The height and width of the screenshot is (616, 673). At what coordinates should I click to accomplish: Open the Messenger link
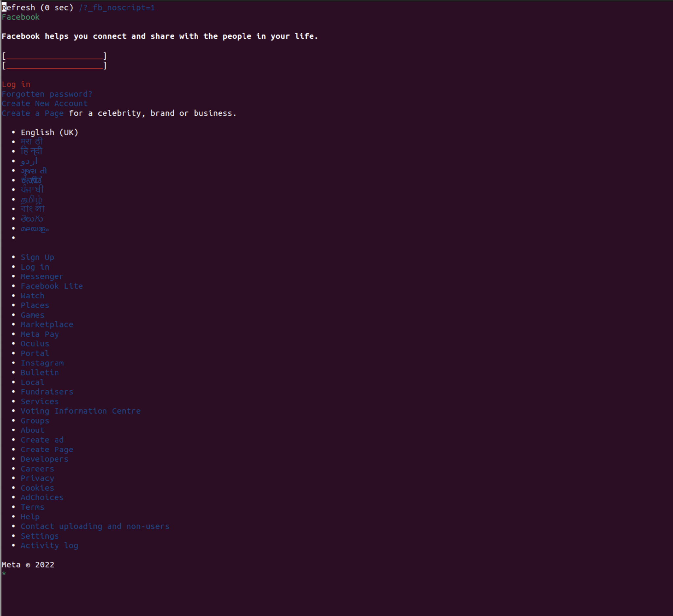coord(42,277)
